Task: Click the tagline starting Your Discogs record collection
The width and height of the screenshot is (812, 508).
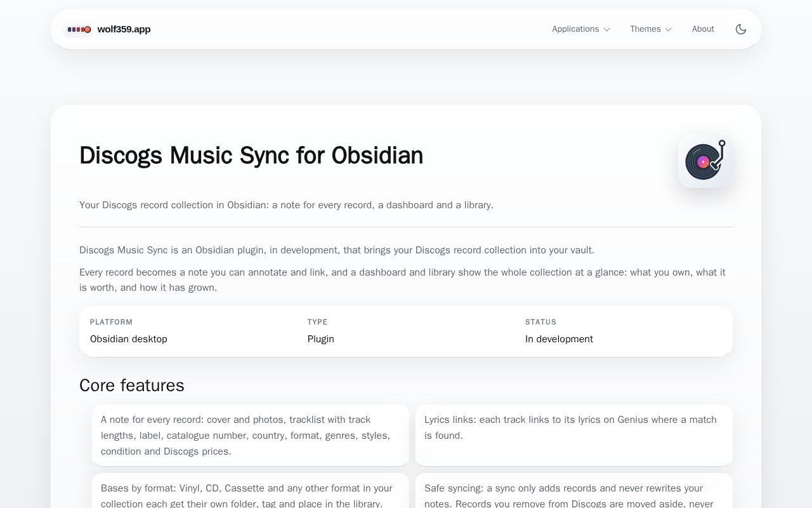Action: point(286,205)
